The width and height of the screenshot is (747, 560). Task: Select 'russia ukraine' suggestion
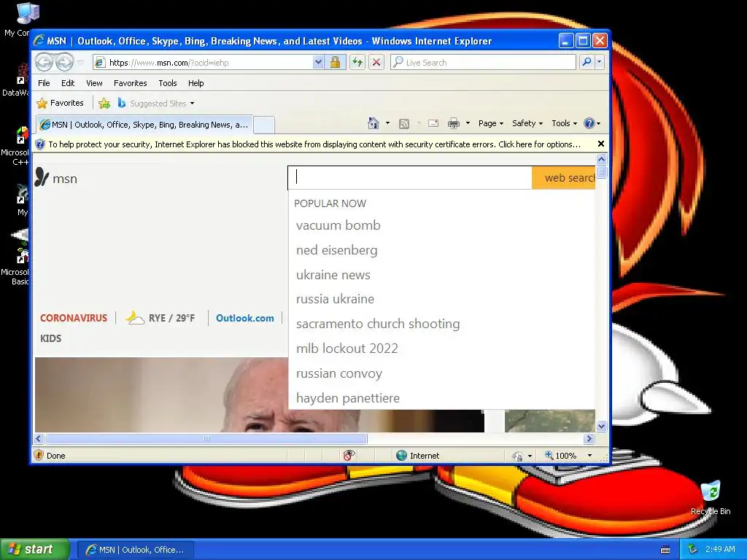pyautogui.click(x=335, y=299)
